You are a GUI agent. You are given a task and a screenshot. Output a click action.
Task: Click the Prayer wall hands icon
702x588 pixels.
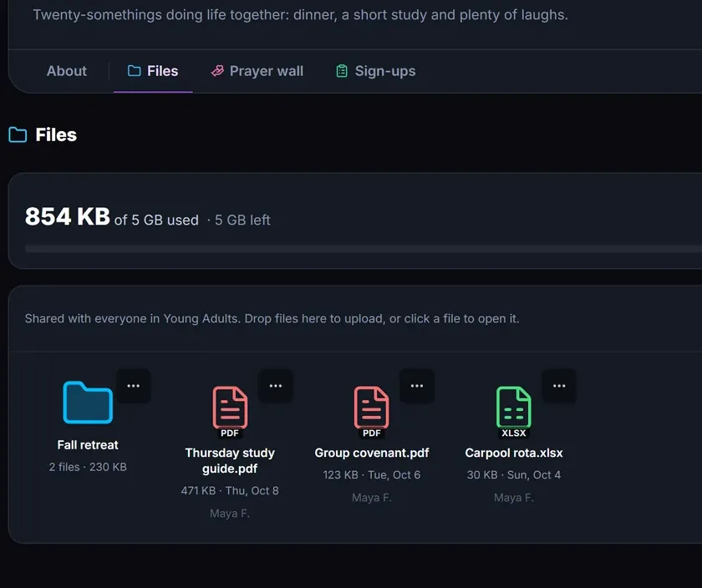click(x=217, y=71)
